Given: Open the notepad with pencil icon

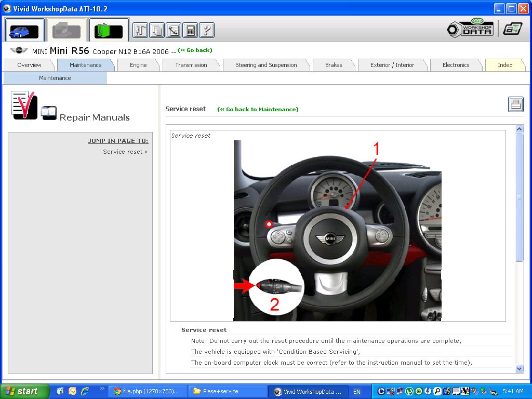Looking at the screenshot, I should point(174,30).
